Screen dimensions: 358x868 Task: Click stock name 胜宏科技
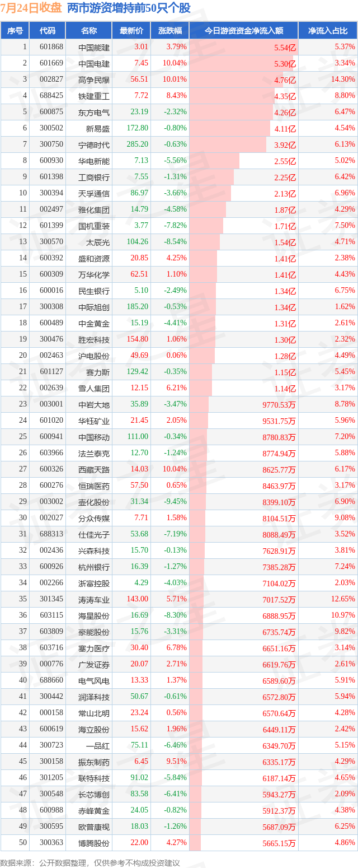(94, 339)
